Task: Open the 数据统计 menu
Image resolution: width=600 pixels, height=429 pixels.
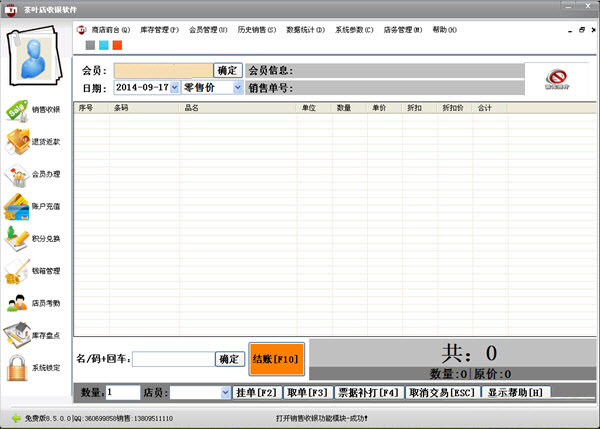Action: (x=305, y=30)
